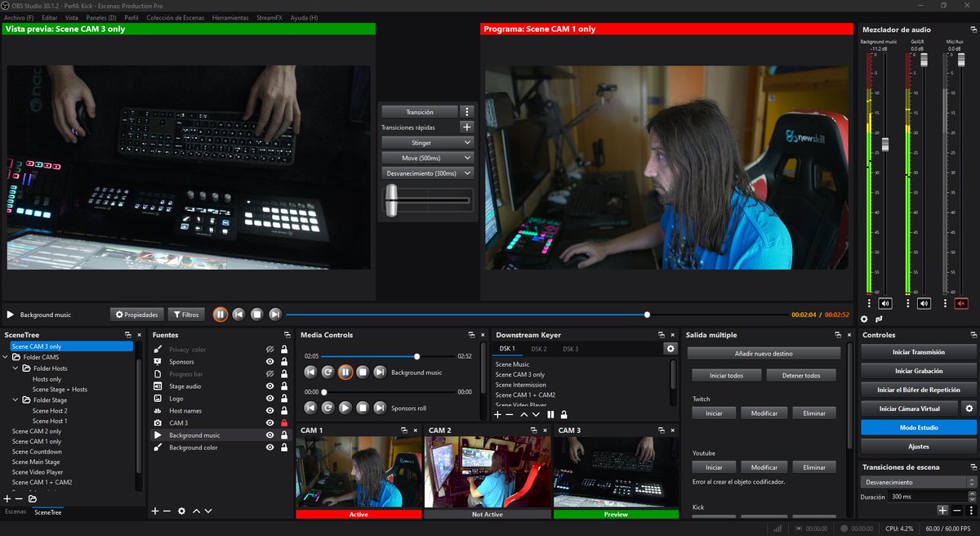980x536 pixels.
Task: Skip to previous on Sponsors roll
Action: click(310, 407)
